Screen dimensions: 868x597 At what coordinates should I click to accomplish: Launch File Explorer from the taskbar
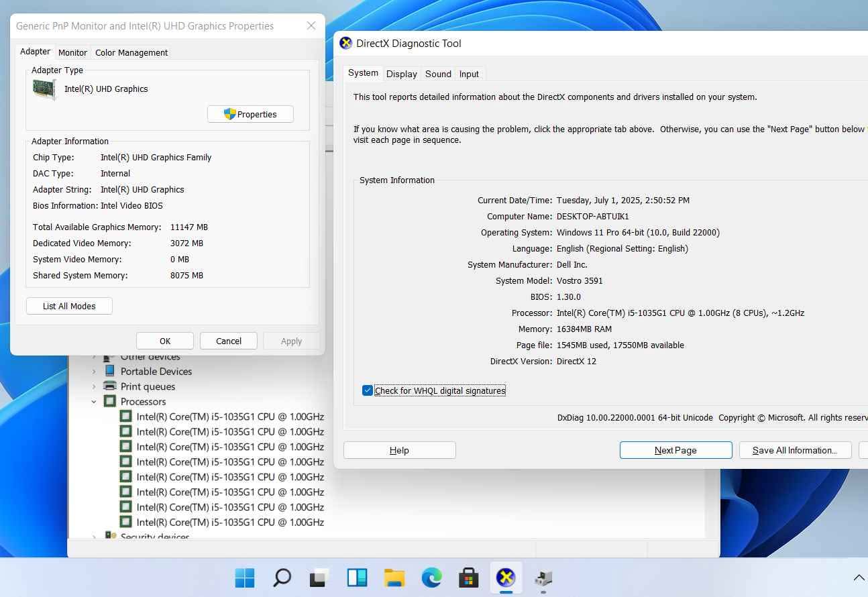click(394, 577)
